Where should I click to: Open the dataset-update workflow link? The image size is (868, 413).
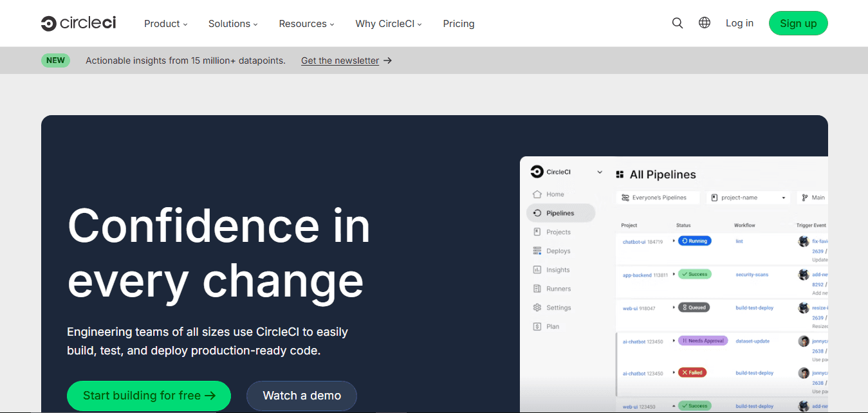[752, 341]
